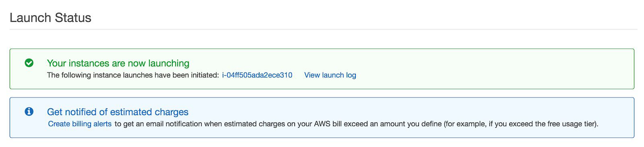Viewport: 644px width, 147px height.
Task: Click the divider line below Launch Status
Action: click(323, 29)
